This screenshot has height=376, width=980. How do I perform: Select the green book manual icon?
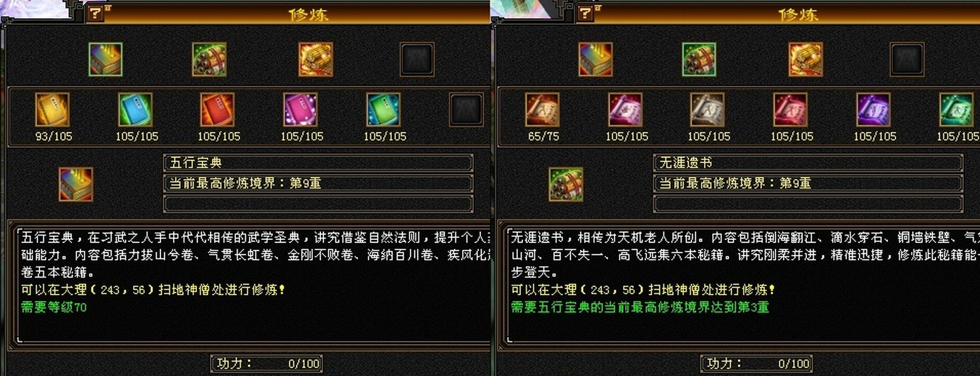[x=383, y=110]
